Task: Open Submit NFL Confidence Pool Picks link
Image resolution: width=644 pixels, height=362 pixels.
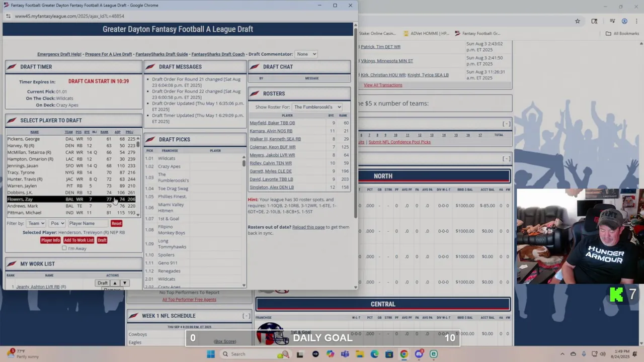Action: (x=399, y=142)
